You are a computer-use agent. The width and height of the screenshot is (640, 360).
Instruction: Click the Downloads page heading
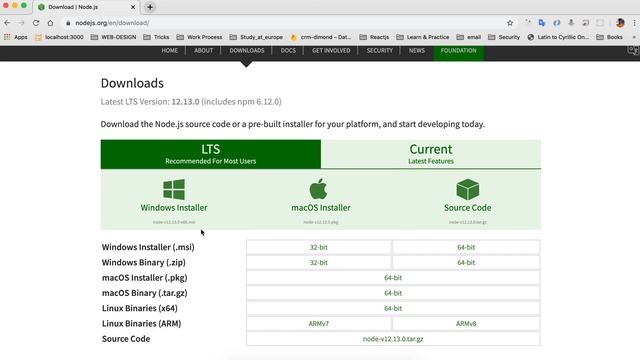pos(132,83)
